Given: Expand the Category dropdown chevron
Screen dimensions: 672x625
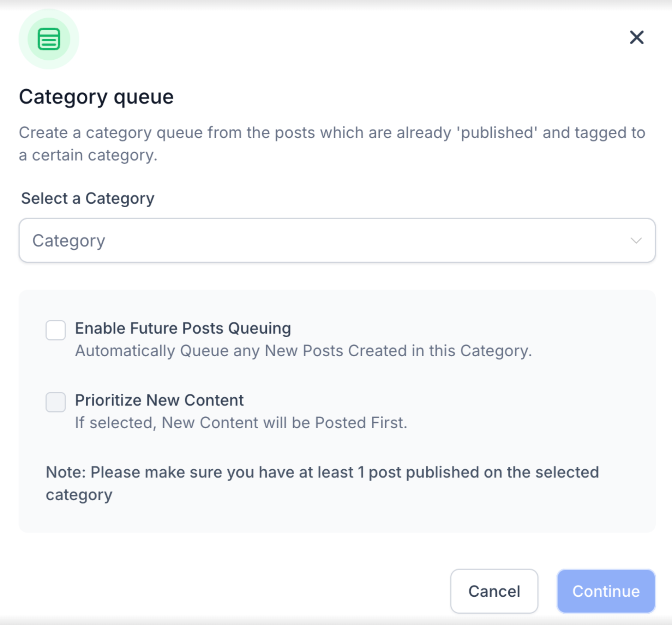Looking at the screenshot, I should point(636,241).
